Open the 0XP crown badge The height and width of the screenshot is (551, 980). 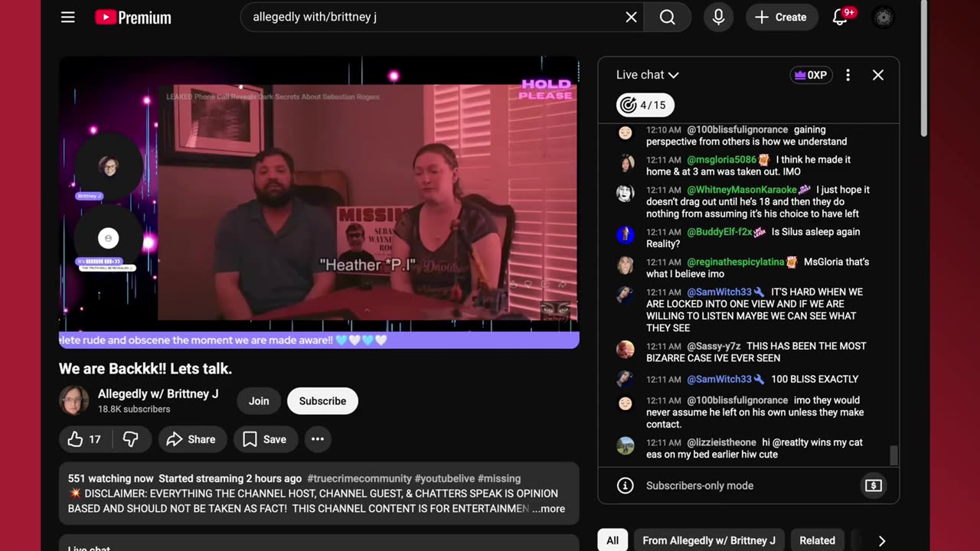(x=811, y=75)
